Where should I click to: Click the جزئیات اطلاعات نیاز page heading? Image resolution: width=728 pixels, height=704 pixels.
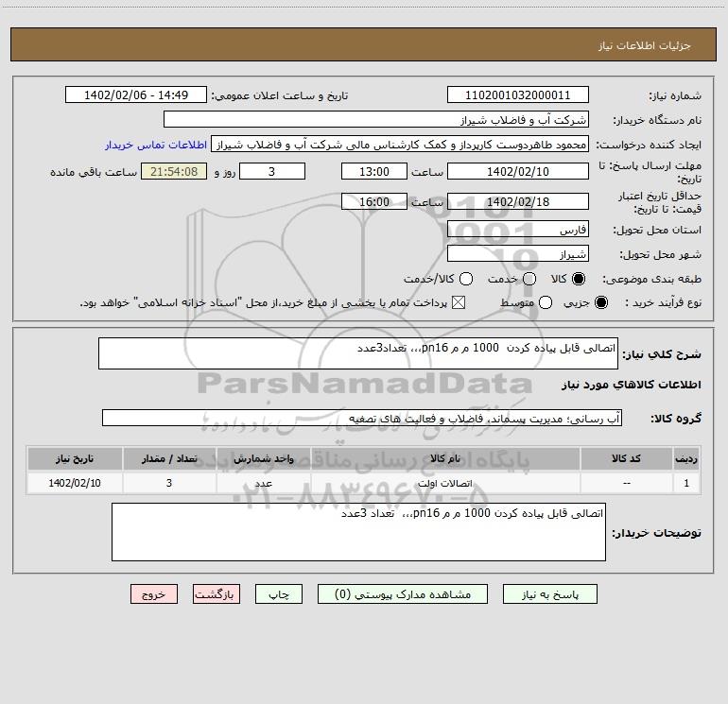[645, 45]
